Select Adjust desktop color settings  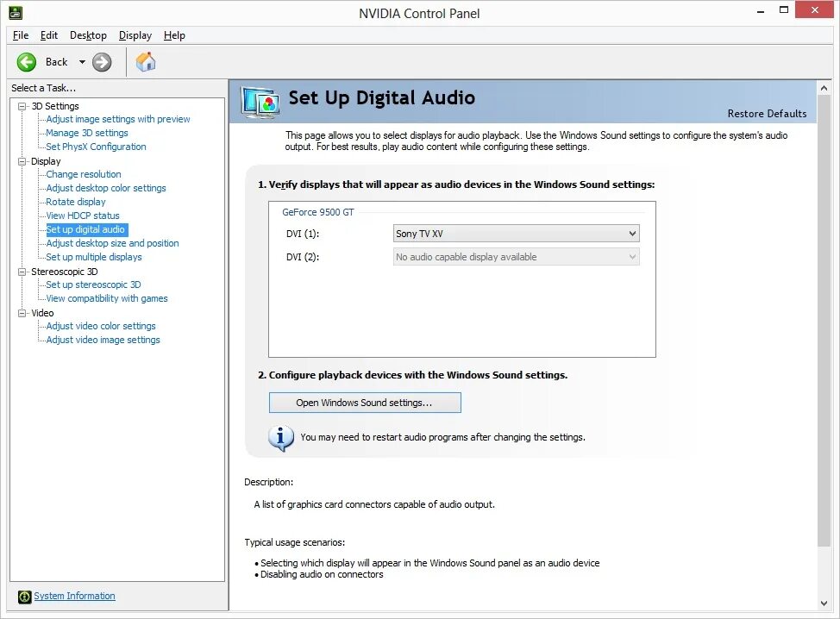pyautogui.click(x=106, y=188)
